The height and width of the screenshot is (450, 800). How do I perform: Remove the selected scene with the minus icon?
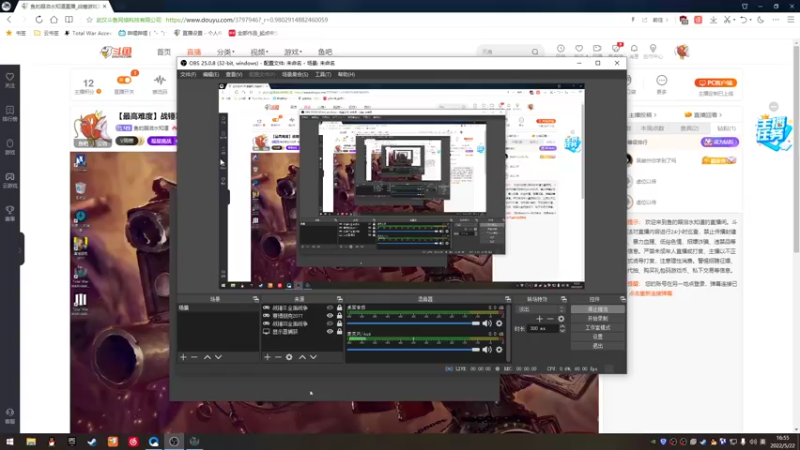(194, 357)
